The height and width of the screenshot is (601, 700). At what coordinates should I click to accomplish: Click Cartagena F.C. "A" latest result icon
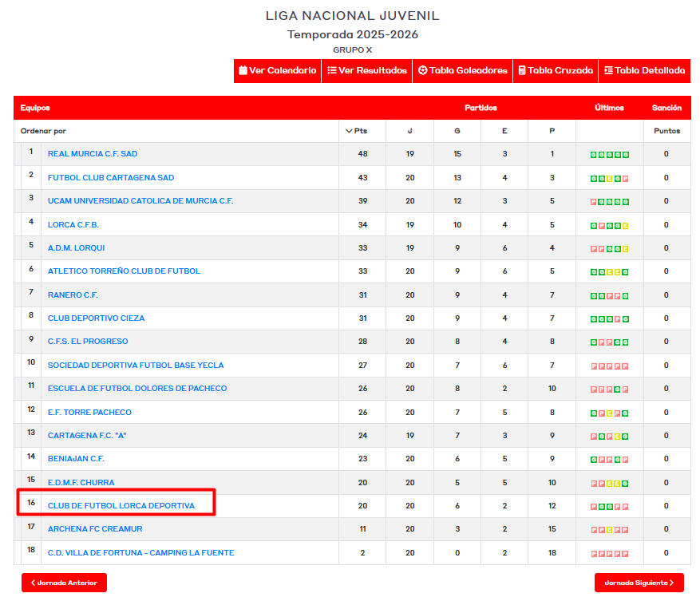click(626, 437)
